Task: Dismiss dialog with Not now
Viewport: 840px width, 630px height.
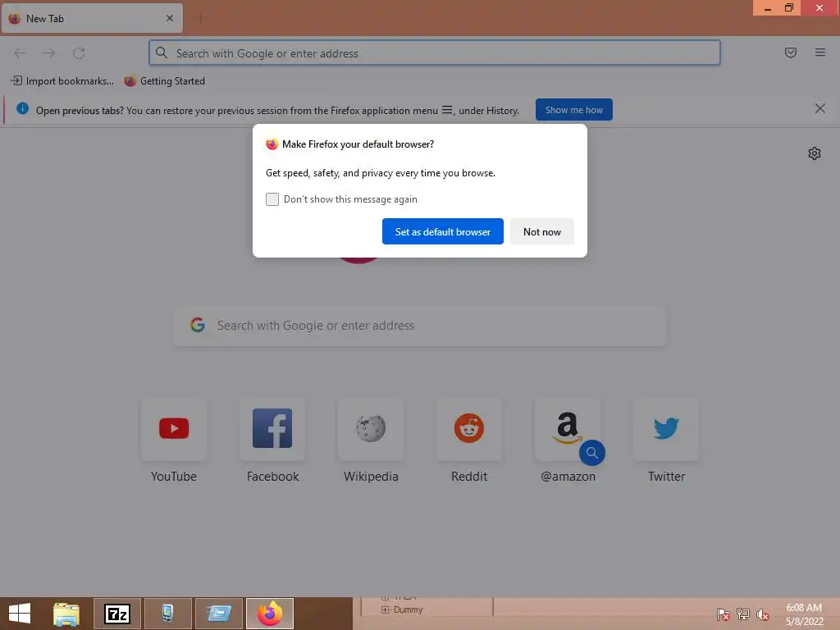Action: (x=542, y=231)
